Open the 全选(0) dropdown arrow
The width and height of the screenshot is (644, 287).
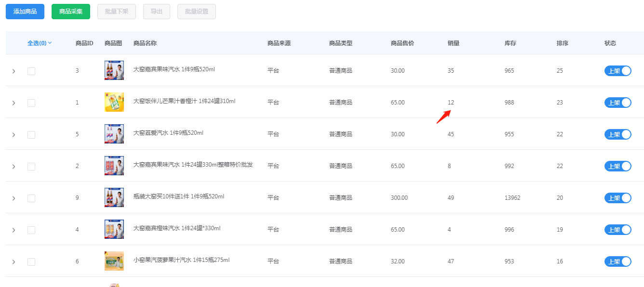(50, 43)
